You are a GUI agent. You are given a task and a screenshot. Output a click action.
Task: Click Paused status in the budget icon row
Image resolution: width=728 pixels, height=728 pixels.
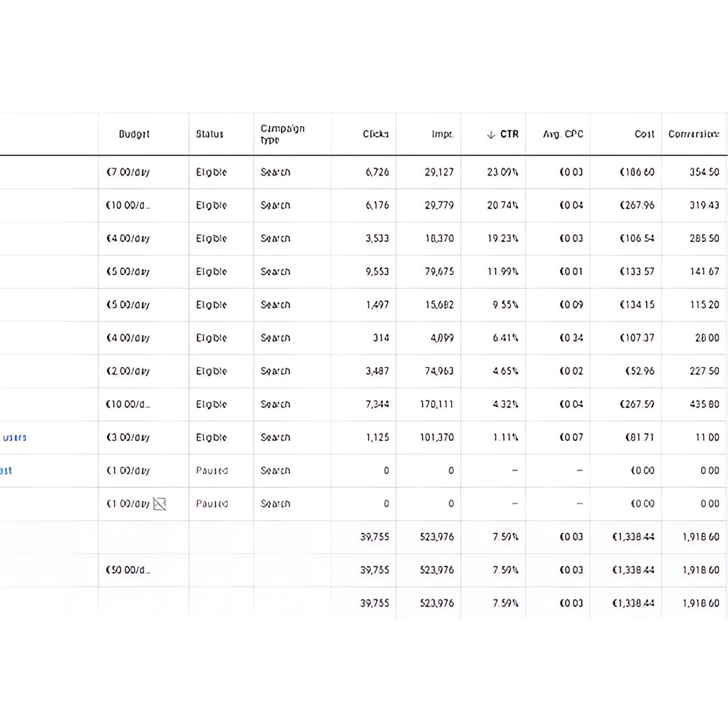pos(212,504)
